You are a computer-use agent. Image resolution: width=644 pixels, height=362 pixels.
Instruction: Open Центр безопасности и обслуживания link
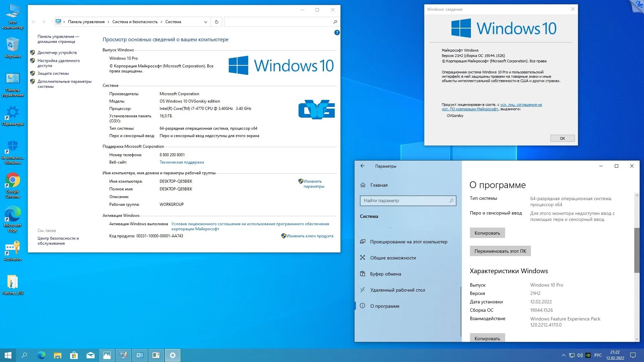point(58,241)
